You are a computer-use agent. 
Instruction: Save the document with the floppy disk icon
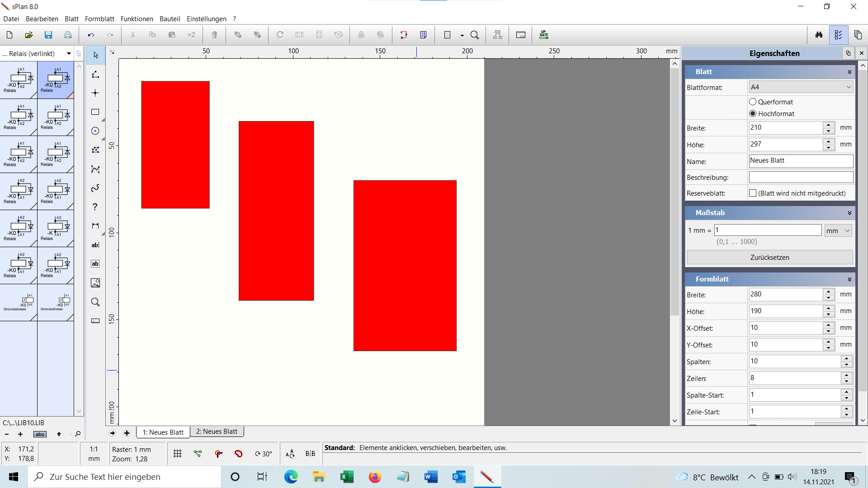coord(48,35)
